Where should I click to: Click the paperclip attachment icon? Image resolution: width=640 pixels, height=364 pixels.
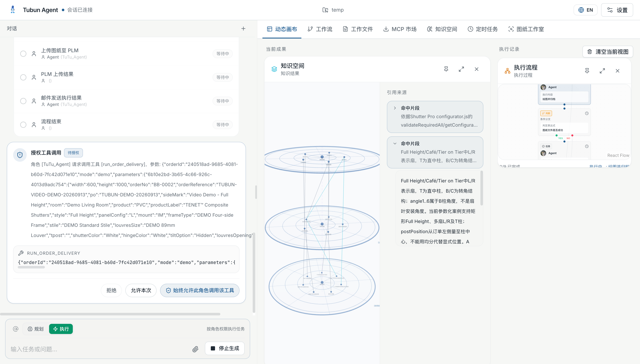(x=195, y=349)
